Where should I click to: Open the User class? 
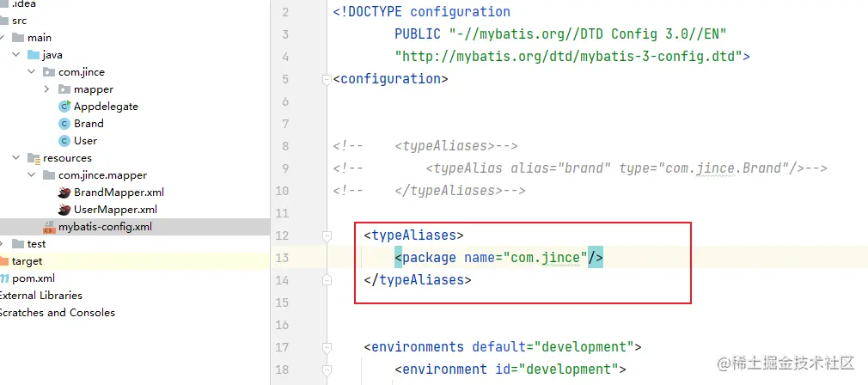[85, 140]
